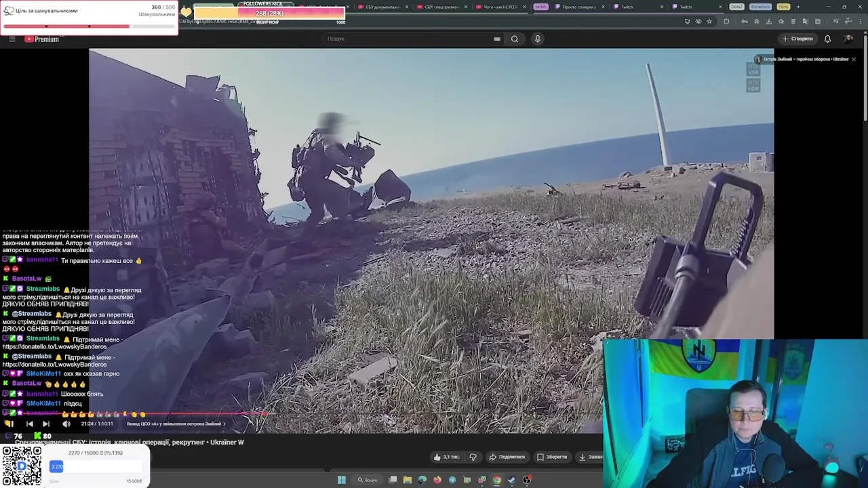Viewport: 868px width, 488px height.
Task: Open Google Chrome taskbar icon
Action: coord(497,480)
